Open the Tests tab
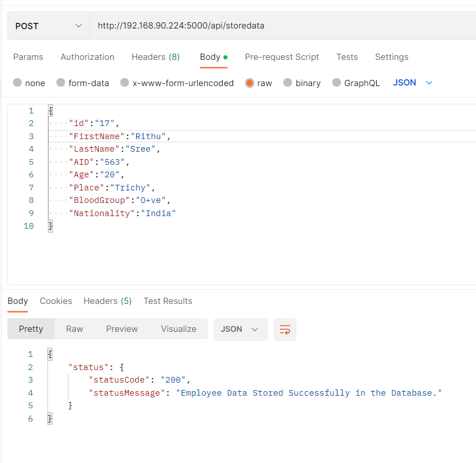The height and width of the screenshot is (463, 476). (347, 57)
